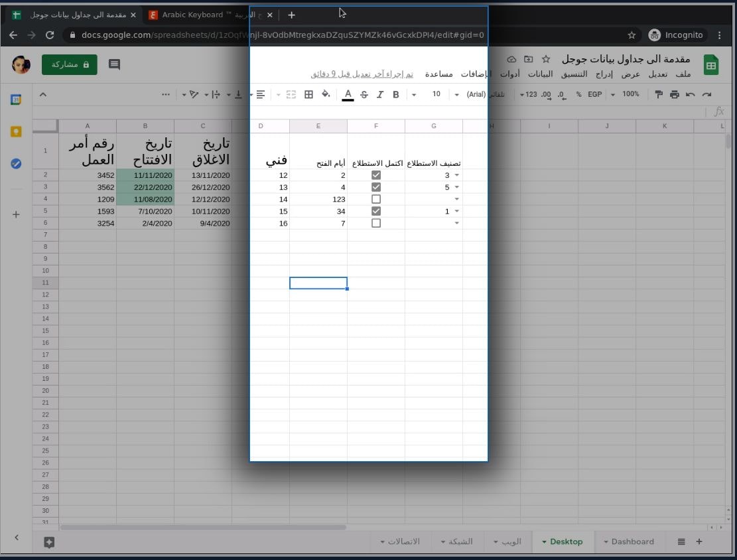
Task: Open the last edit history link
Action: [x=362, y=74]
